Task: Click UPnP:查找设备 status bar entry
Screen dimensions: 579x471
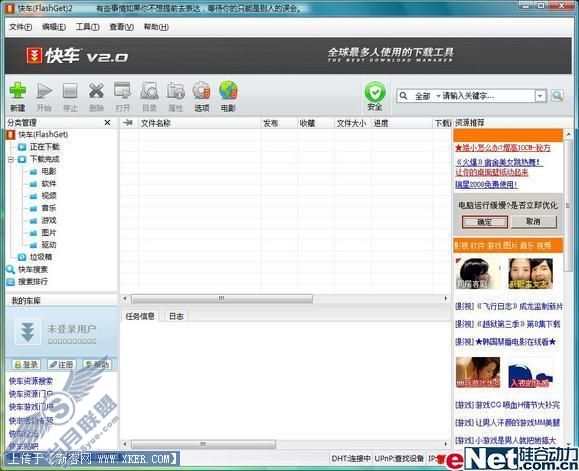Action: point(399,458)
